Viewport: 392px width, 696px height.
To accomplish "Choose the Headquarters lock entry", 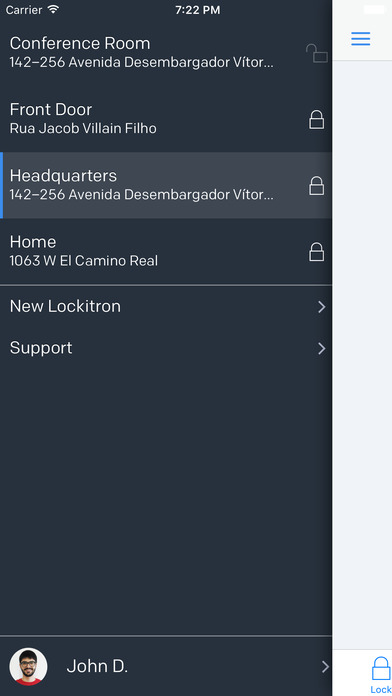I will 166,185.
